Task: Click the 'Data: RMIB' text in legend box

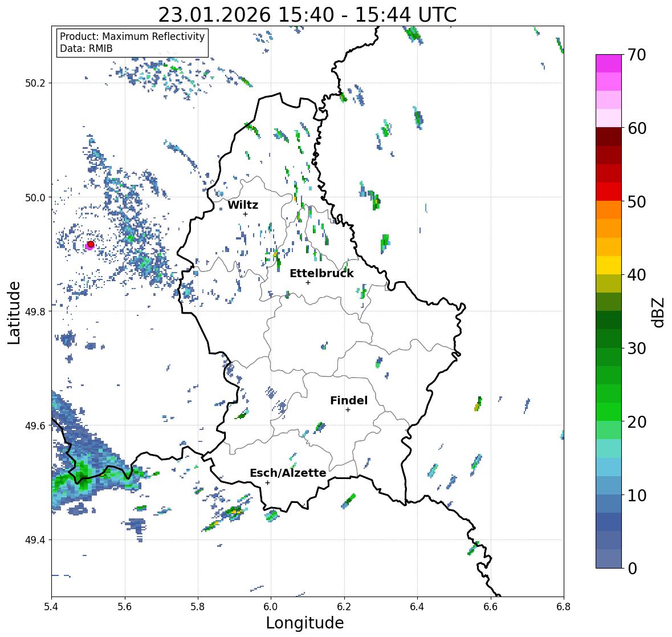Action: [86, 48]
